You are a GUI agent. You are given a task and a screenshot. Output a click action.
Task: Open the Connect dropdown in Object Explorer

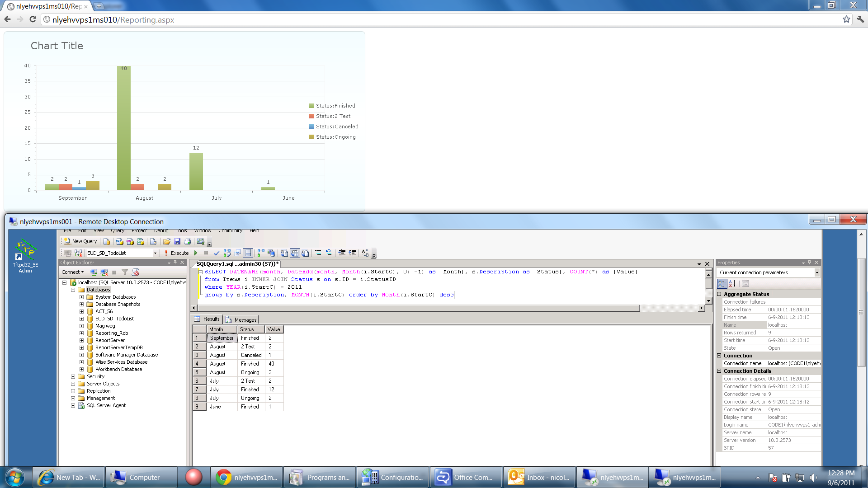click(x=73, y=272)
